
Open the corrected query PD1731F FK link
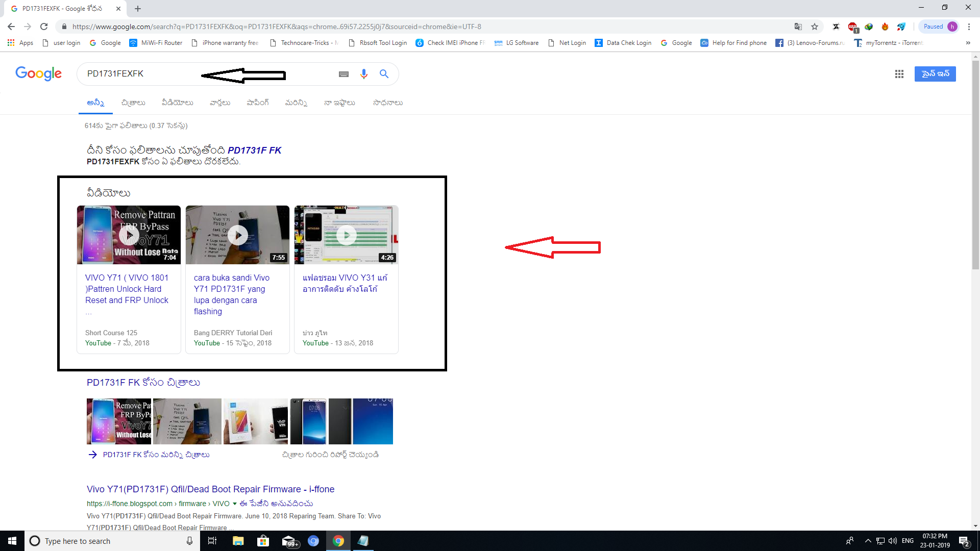[255, 150]
